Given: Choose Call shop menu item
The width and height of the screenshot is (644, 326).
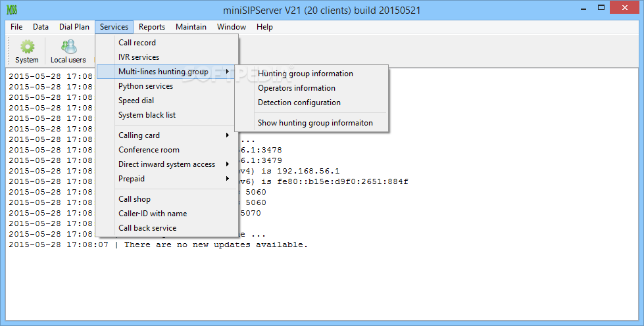Looking at the screenshot, I should (167, 199).
